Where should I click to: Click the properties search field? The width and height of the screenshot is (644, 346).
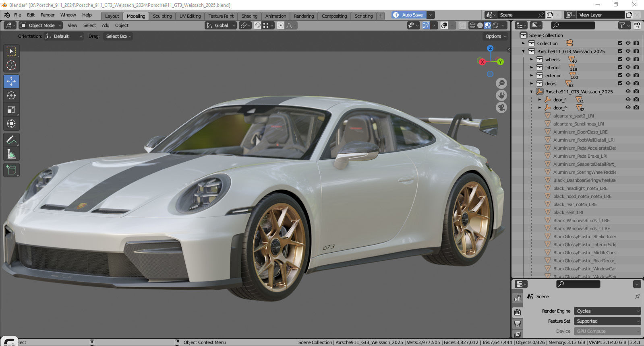(x=578, y=284)
